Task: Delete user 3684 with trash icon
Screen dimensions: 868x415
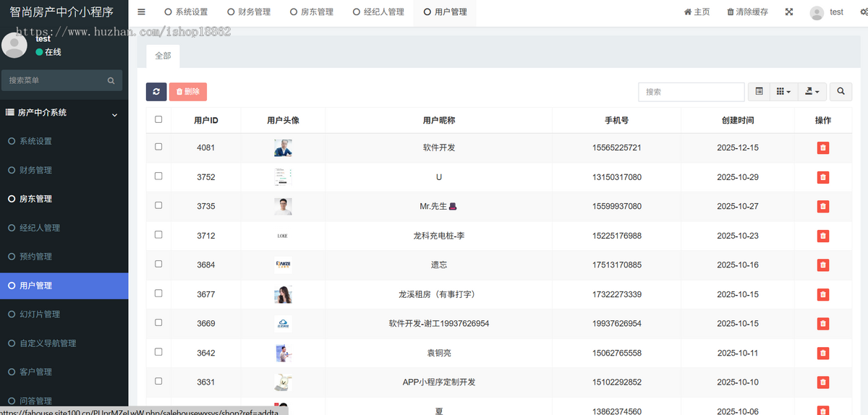Action: pyautogui.click(x=823, y=265)
